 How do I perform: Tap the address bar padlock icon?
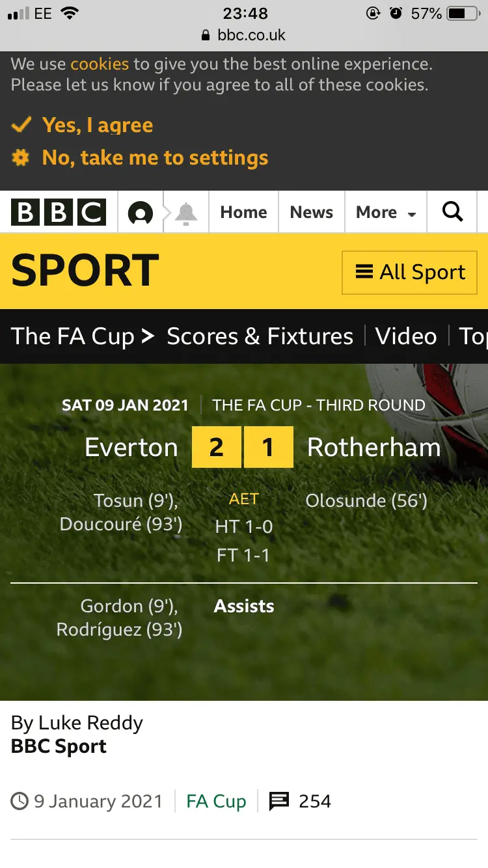click(x=206, y=35)
